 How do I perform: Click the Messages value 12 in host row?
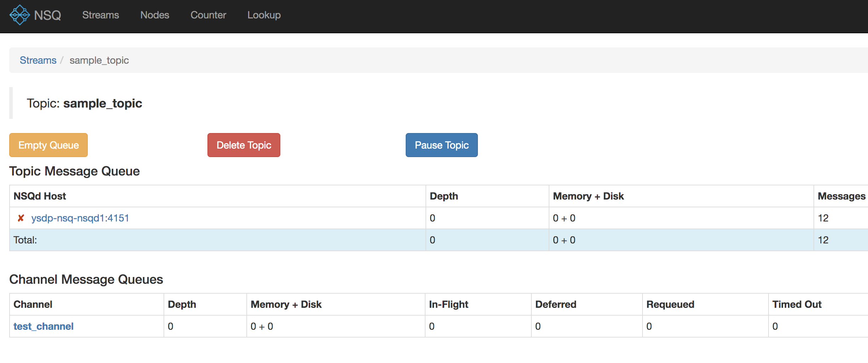tap(823, 218)
